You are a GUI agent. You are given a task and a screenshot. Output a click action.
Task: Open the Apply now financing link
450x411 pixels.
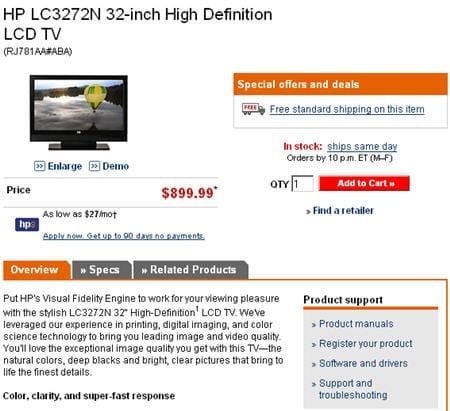coord(124,236)
